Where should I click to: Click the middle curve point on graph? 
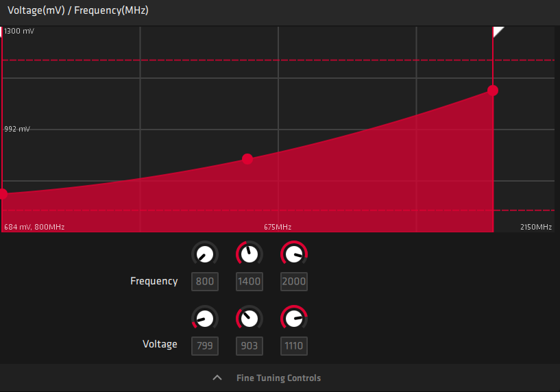(247, 159)
